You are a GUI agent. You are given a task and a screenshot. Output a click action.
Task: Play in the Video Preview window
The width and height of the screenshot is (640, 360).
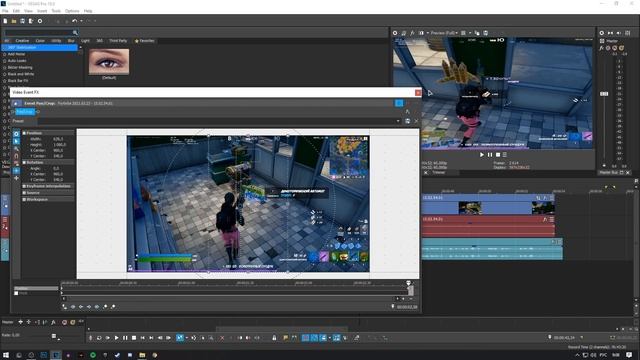pyautogui.click(x=482, y=155)
